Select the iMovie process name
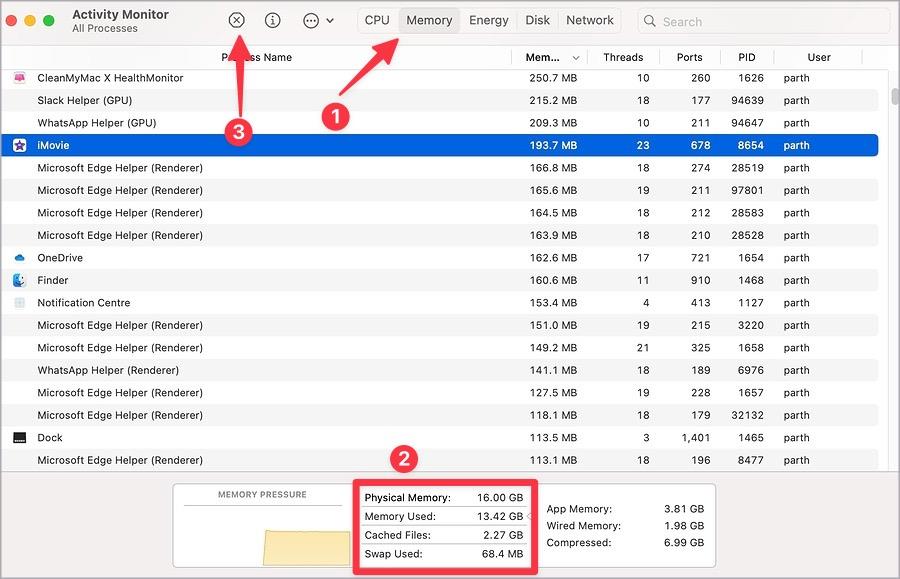 click(53, 145)
